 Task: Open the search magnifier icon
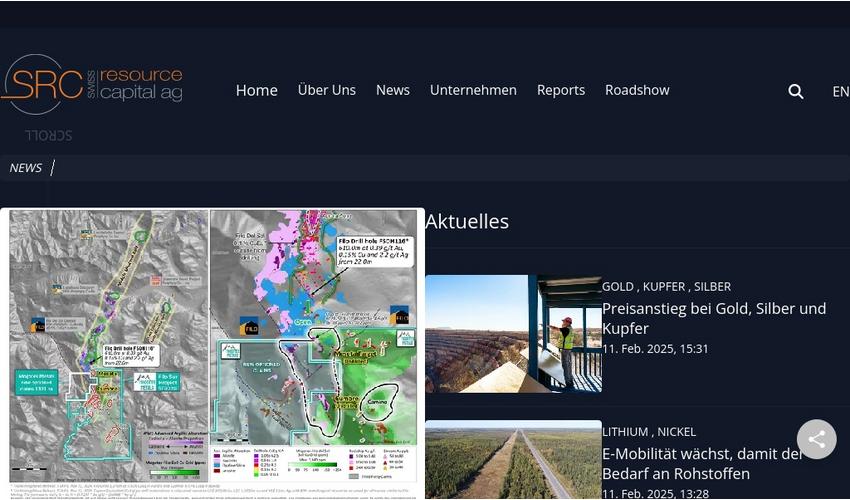click(x=795, y=91)
